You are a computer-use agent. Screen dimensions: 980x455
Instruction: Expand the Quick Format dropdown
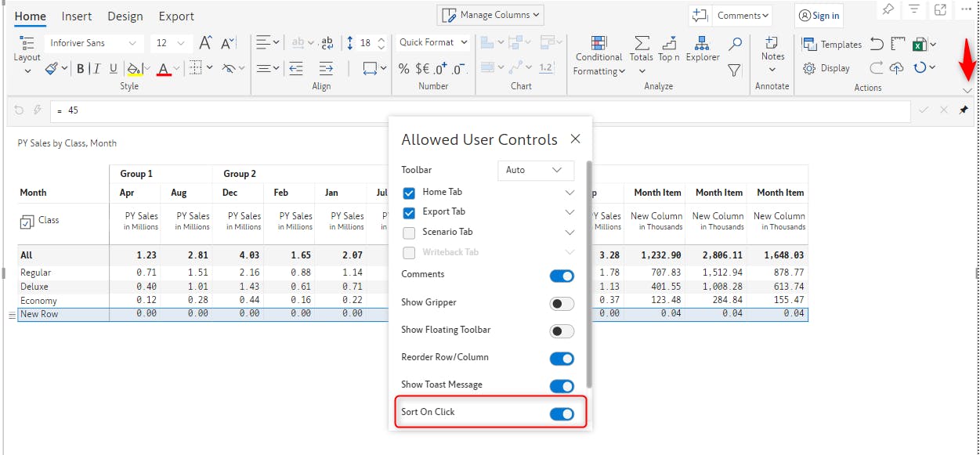(x=433, y=42)
